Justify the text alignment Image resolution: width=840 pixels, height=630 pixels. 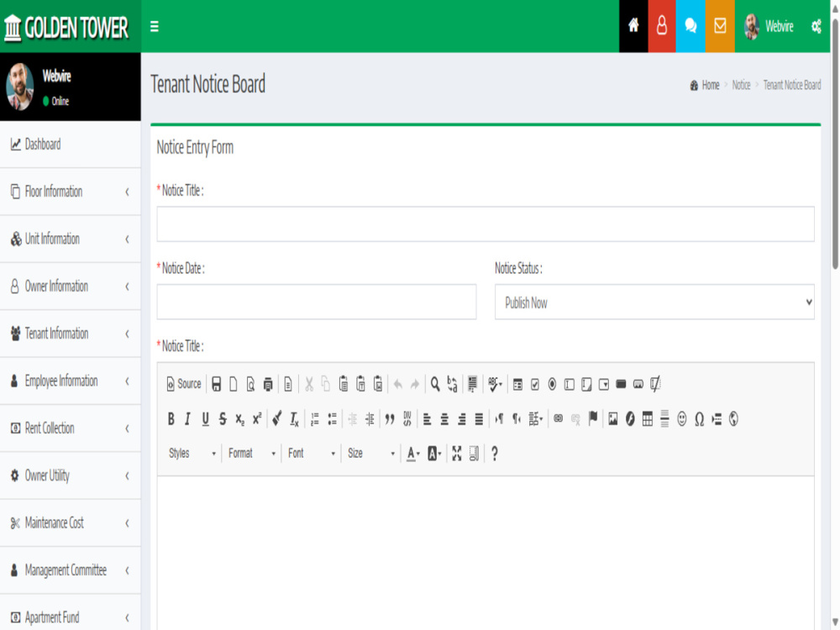pyautogui.click(x=479, y=419)
